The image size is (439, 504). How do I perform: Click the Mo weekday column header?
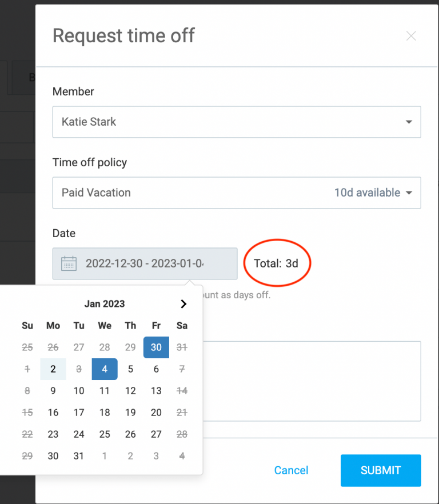[53, 325]
